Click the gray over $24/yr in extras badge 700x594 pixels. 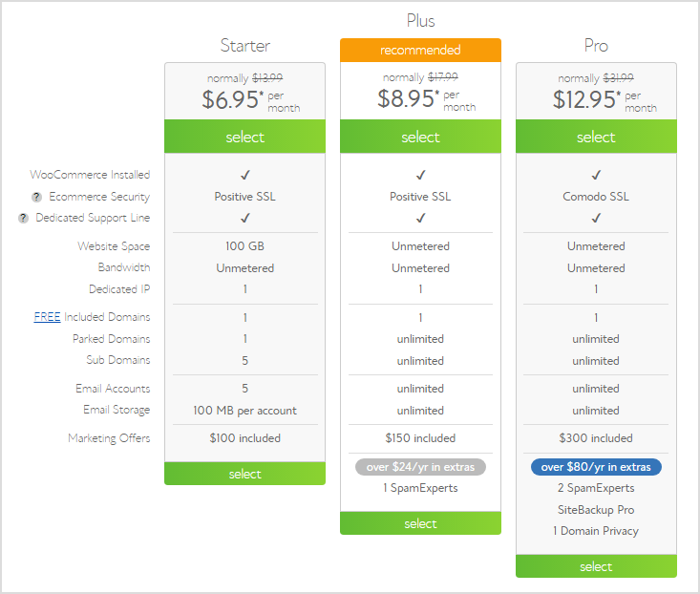coord(420,467)
